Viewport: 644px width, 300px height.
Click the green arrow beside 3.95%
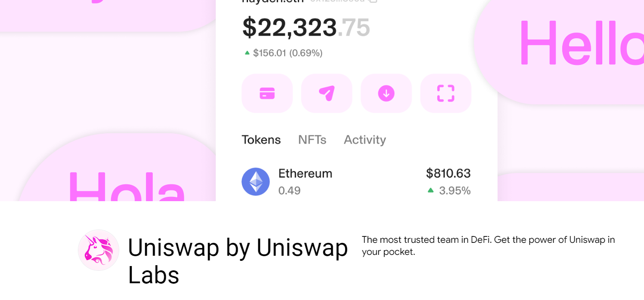click(x=430, y=190)
